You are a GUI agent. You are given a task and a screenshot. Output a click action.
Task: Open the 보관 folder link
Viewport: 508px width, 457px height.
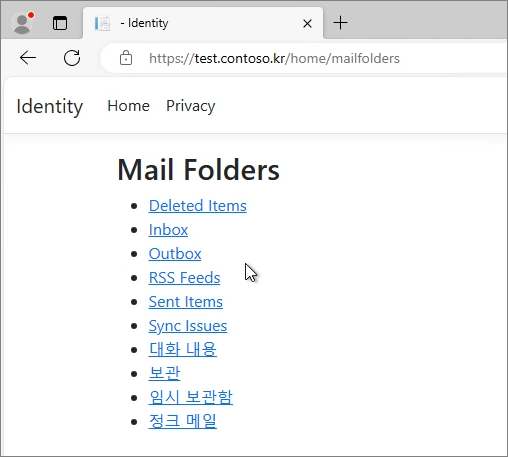click(x=164, y=373)
